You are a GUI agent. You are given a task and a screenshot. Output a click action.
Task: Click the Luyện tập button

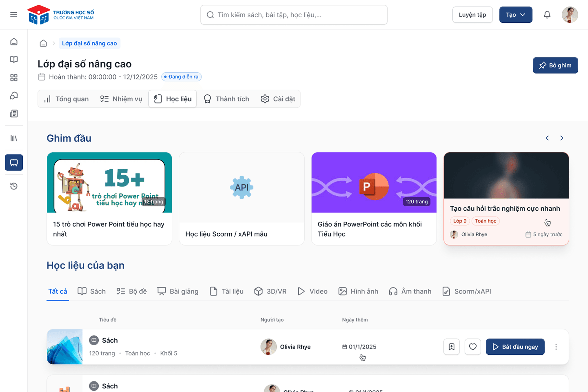coord(472,15)
